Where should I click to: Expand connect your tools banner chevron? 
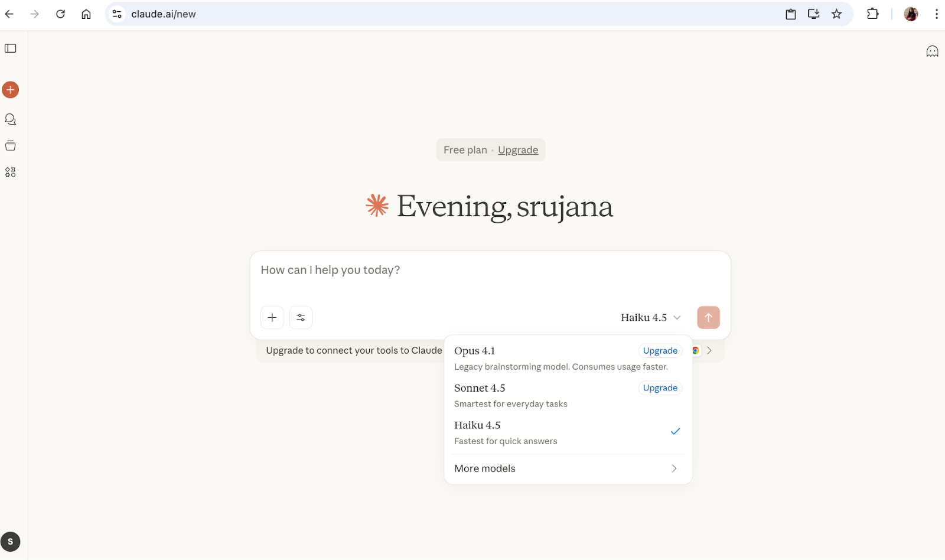pyautogui.click(x=709, y=350)
